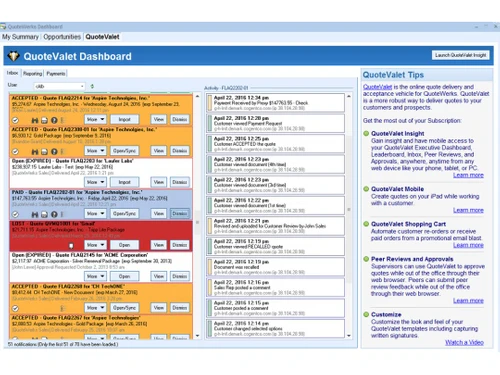Open More dropdown in $5,274.67 ACCEPTED row
This screenshot has width=500, height=375.
point(95,119)
